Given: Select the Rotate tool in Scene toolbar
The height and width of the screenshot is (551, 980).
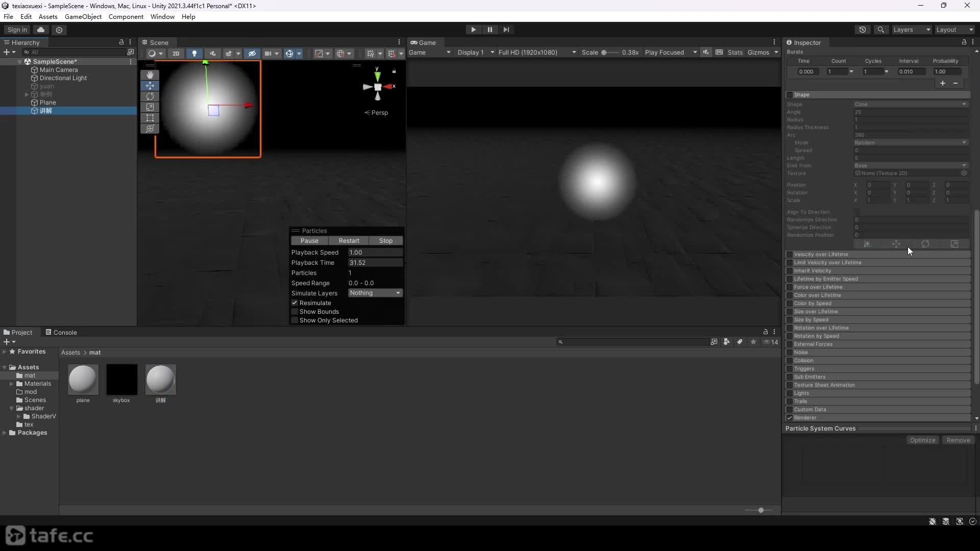Looking at the screenshot, I should pyautogui.click(x=150, y=96).
